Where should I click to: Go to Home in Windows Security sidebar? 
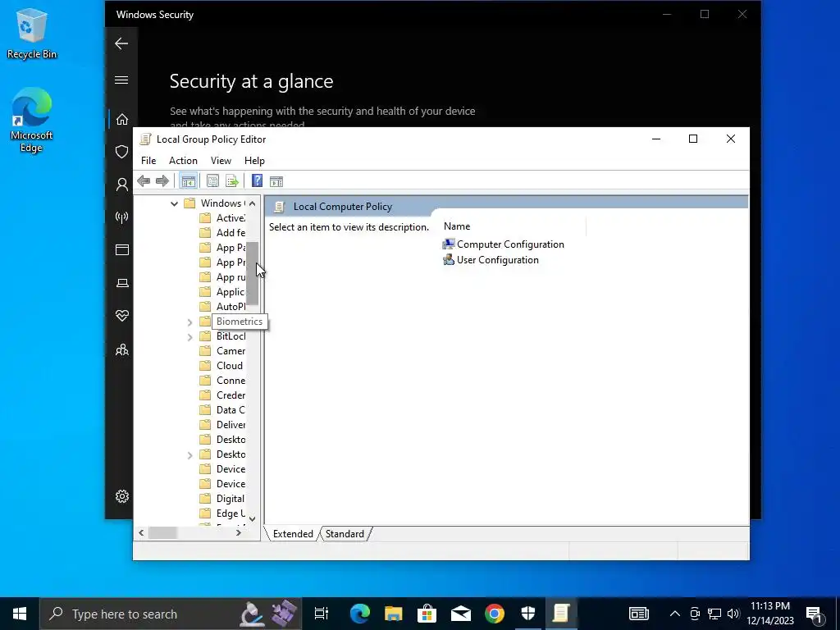(x=122, y=119)
